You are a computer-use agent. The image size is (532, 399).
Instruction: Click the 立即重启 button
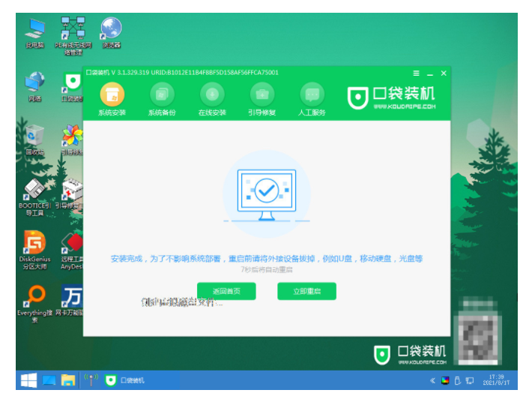pyautogui.click(x=306, y=291)
